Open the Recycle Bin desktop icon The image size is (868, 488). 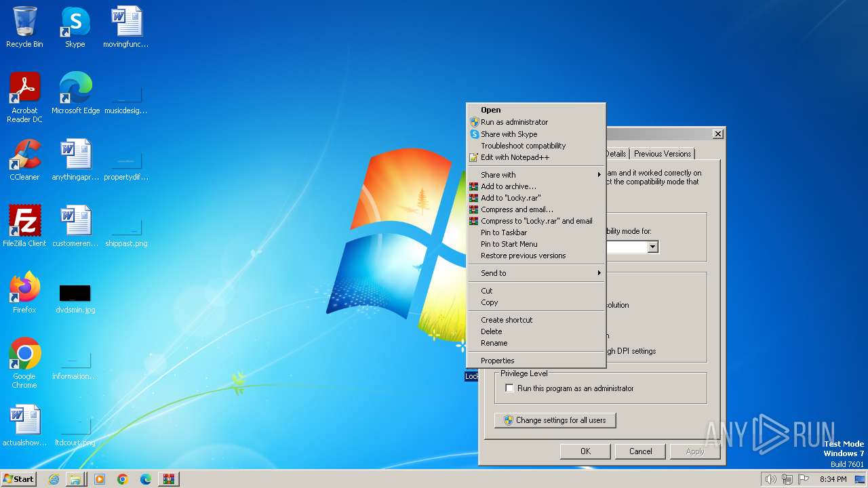tap(24, 27)
